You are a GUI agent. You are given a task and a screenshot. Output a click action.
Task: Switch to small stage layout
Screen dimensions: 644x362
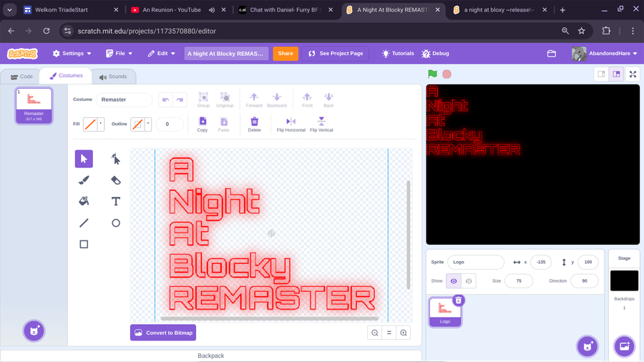pyautogui.click(x=601, y=74)
